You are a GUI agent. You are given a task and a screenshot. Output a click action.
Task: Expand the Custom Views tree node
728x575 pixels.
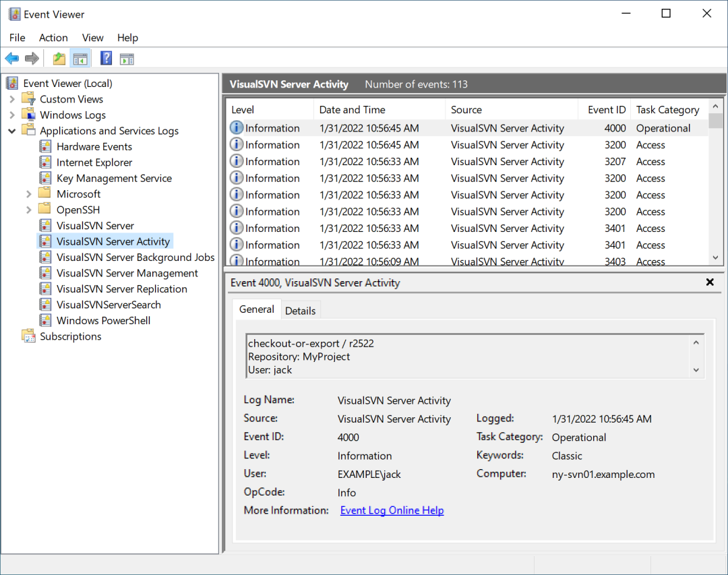click(12, 99)
